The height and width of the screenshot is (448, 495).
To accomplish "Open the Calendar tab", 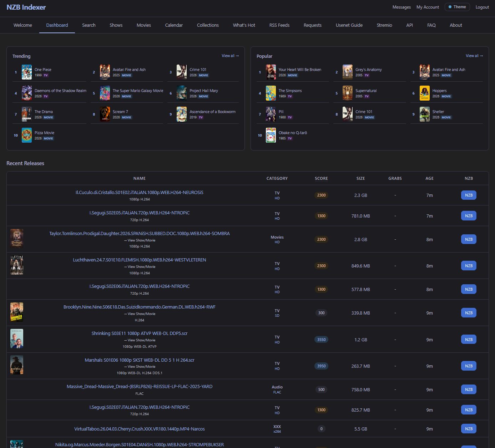I will (x=174, y=25).
